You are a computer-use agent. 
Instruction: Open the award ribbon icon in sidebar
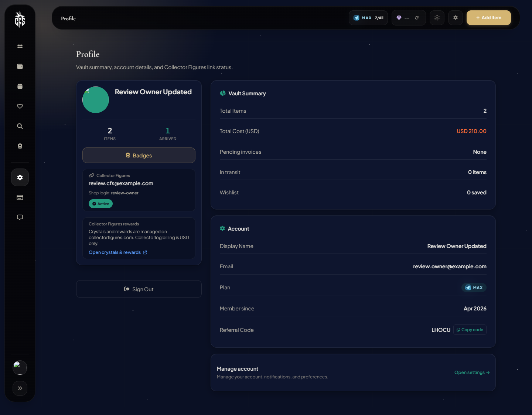[x=20, y=146]
